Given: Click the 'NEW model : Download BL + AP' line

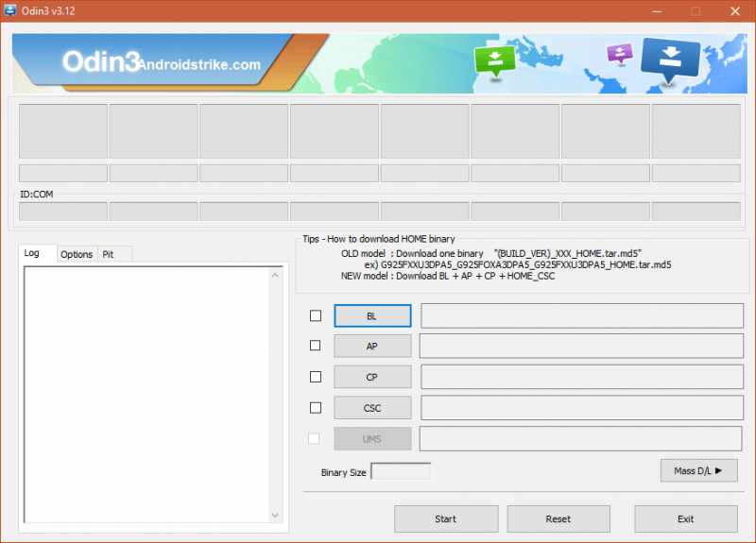Looking at the screenshot, I should point(448,276).
